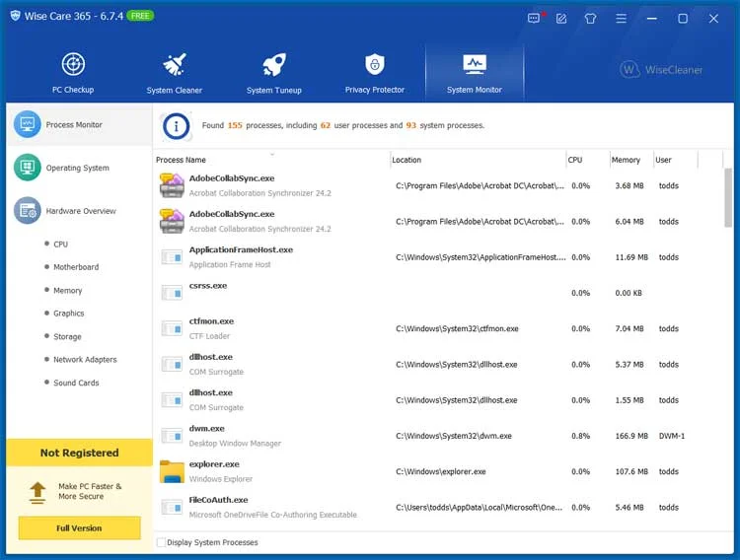Sort by CPU column header
The width and height of the screenshot is (740, 560).
[588, 160]
